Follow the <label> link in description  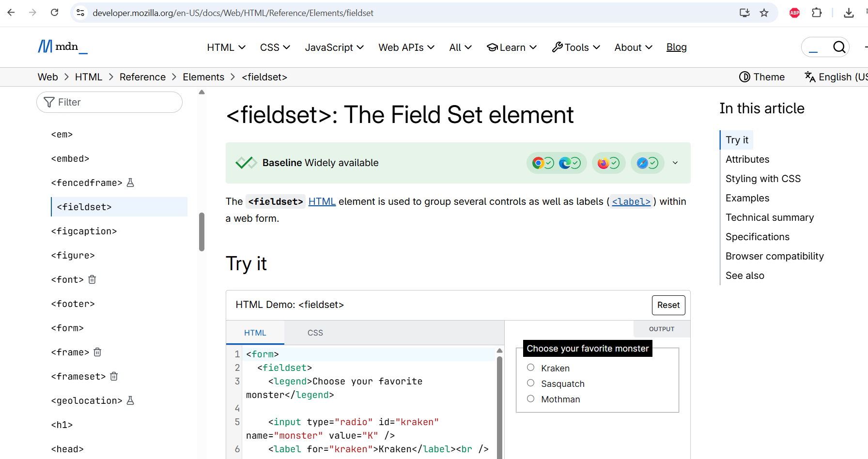click(631, 201)
